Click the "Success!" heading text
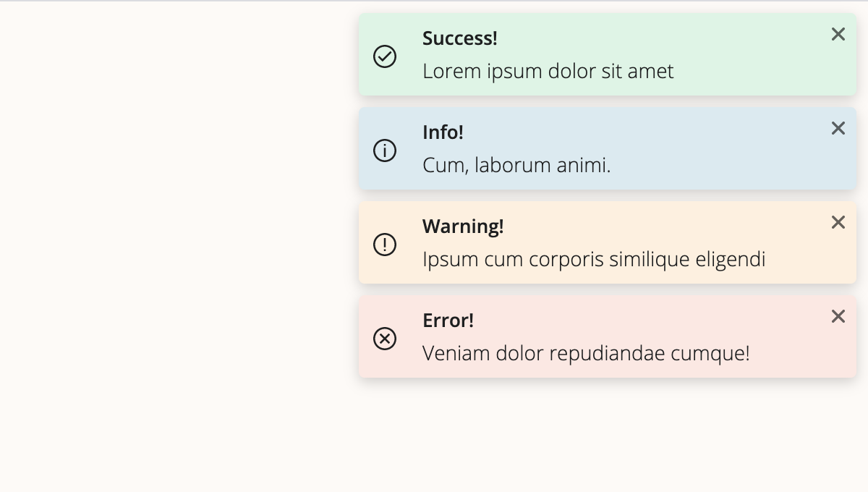This screenshot has height=492, width=868. pyautogui.click(x=460, y=38)
